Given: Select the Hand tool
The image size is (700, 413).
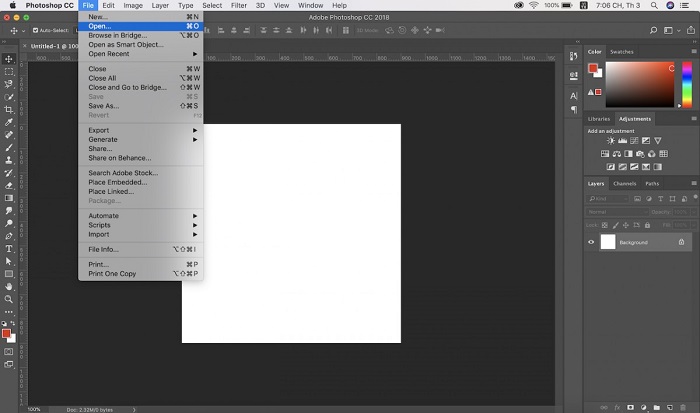Looking at the screenshot, I should [9, 286].
